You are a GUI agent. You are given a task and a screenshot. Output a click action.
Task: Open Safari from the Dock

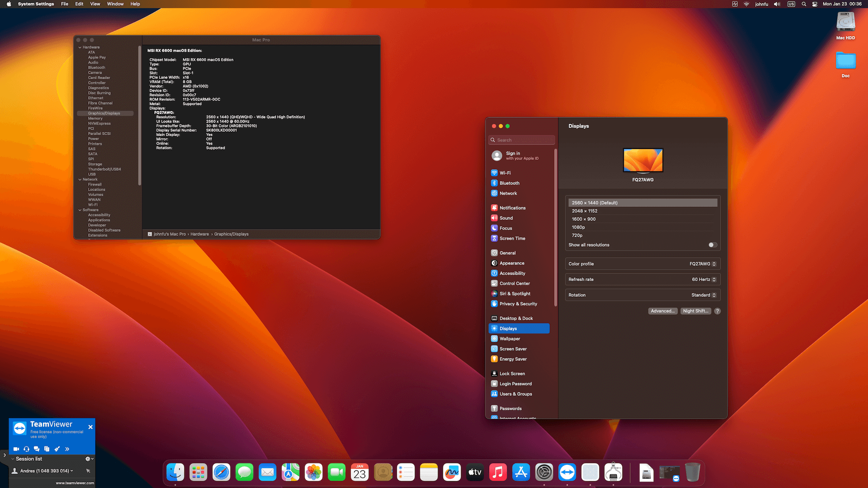click(222, 473)
